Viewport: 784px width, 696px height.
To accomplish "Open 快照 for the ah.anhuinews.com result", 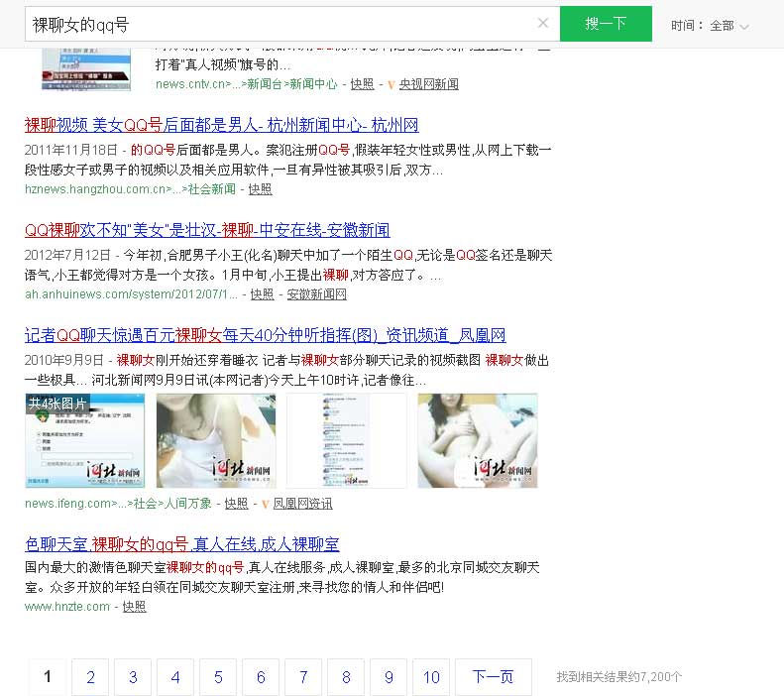I will (262, 294).
